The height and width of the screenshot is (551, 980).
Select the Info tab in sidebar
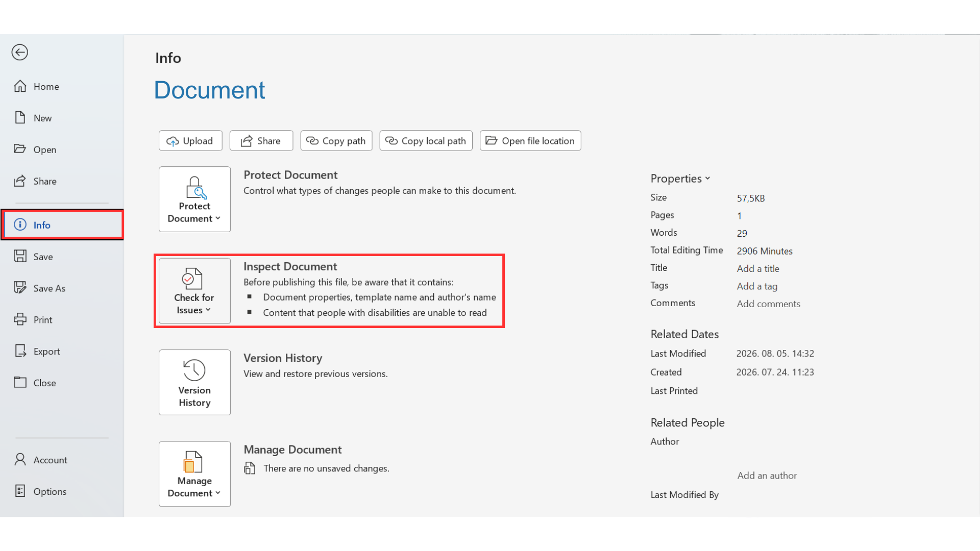click(62, 224)
